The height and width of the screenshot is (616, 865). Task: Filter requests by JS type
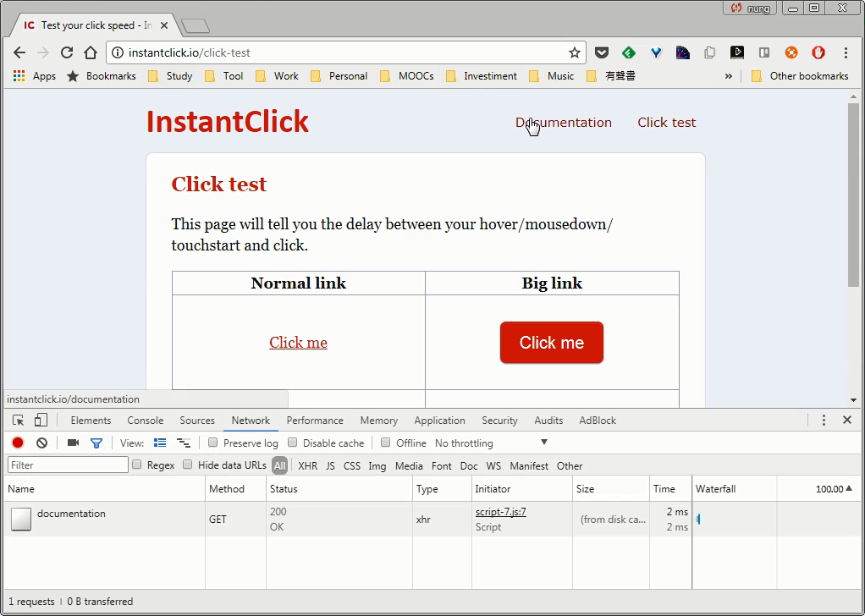330,466
